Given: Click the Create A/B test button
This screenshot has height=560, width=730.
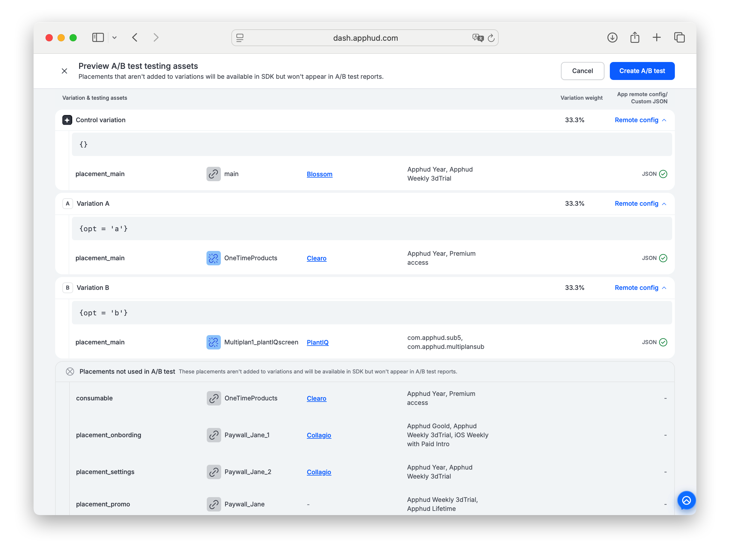Looking at the screenshot, I should tap(642, 71).
